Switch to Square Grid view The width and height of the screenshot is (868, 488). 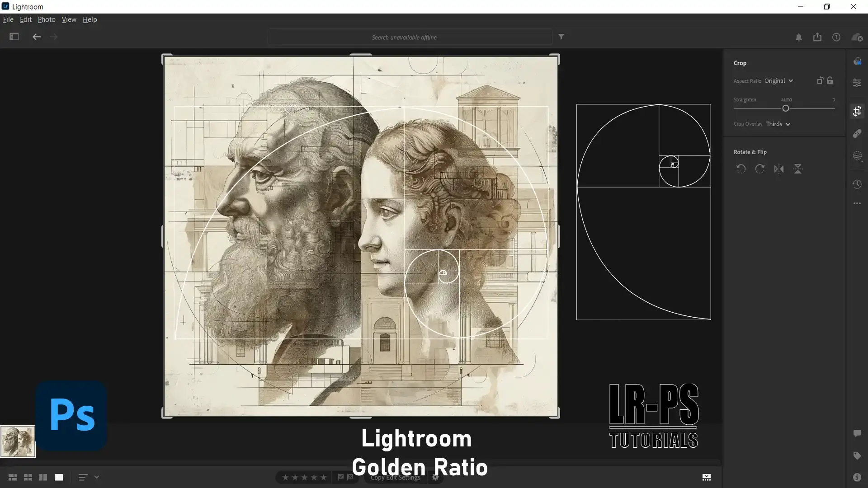pos(28,477)
